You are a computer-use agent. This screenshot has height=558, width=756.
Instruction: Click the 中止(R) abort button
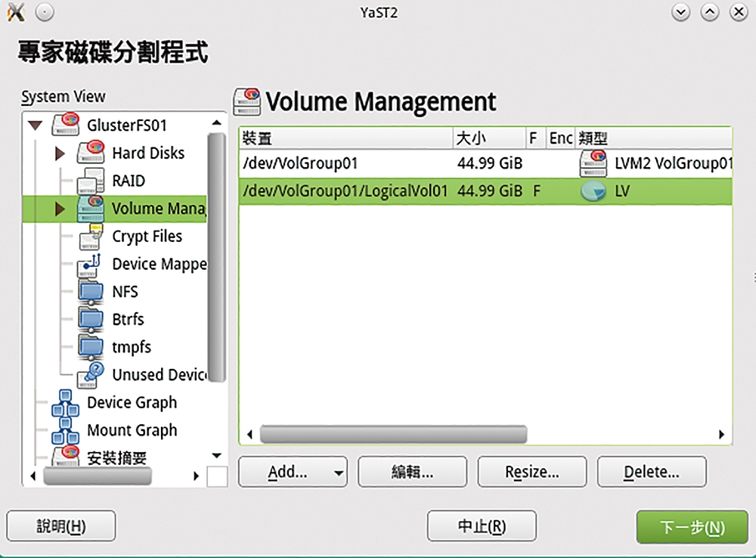(482, 525)
